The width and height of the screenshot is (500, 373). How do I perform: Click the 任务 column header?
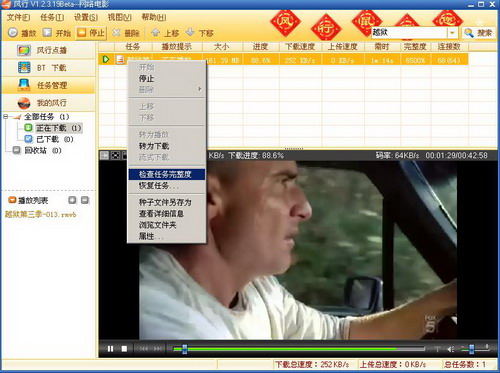point(133,47)
